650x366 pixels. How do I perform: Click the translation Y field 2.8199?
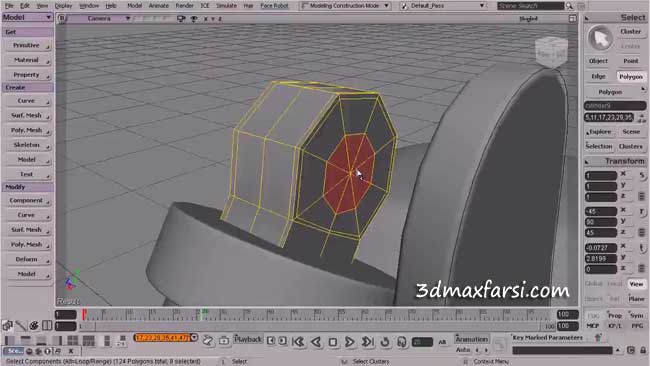[601, 259]
